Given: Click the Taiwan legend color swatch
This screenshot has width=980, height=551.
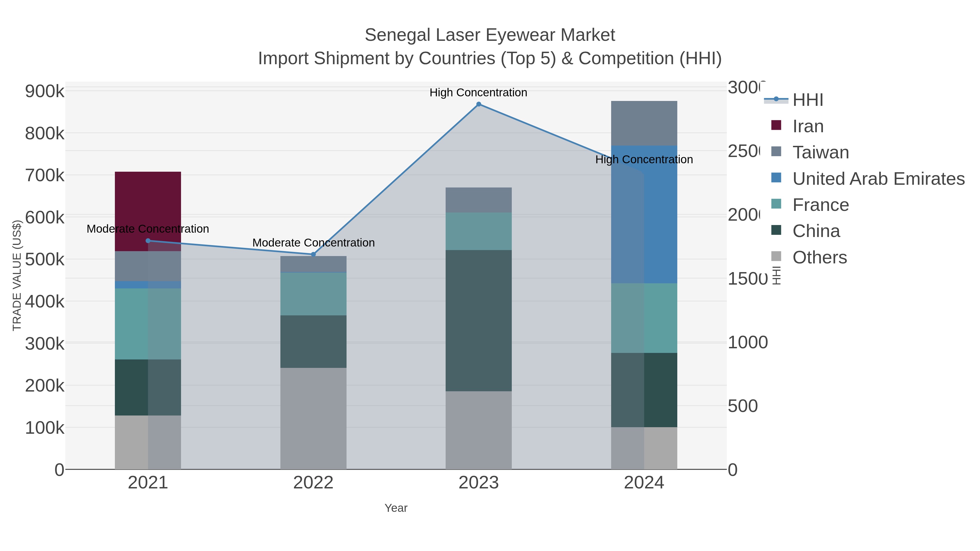Looking at the screenshot, I should point(776,151).
